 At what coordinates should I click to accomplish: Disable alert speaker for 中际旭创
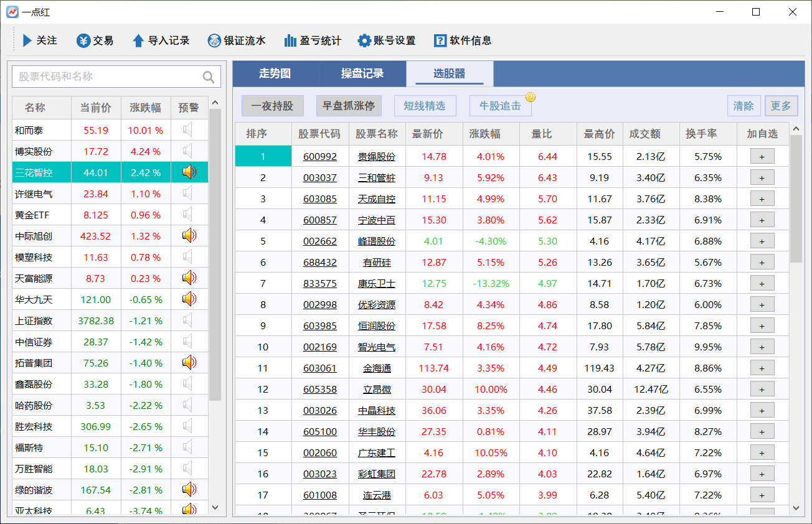189,236
